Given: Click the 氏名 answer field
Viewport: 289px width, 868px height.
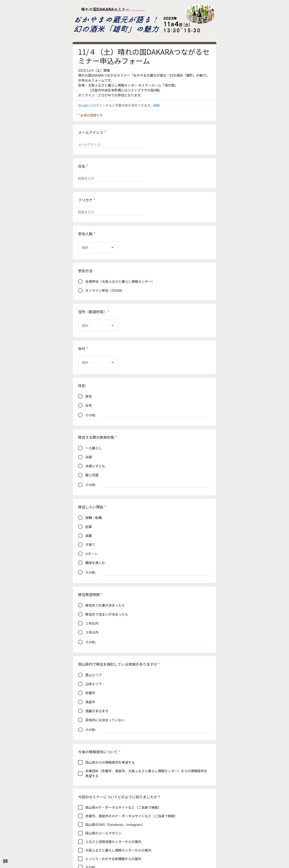Looking at the screenshot, I should point(111,178).
